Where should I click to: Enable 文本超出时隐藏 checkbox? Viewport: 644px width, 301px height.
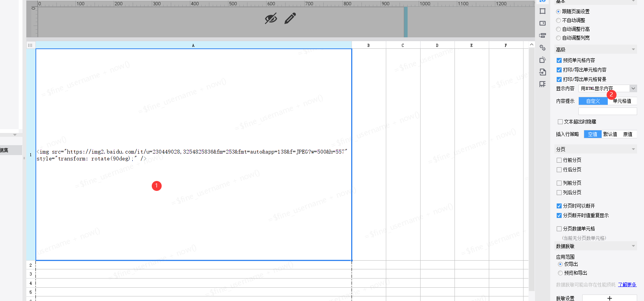[x=560, y=122]
